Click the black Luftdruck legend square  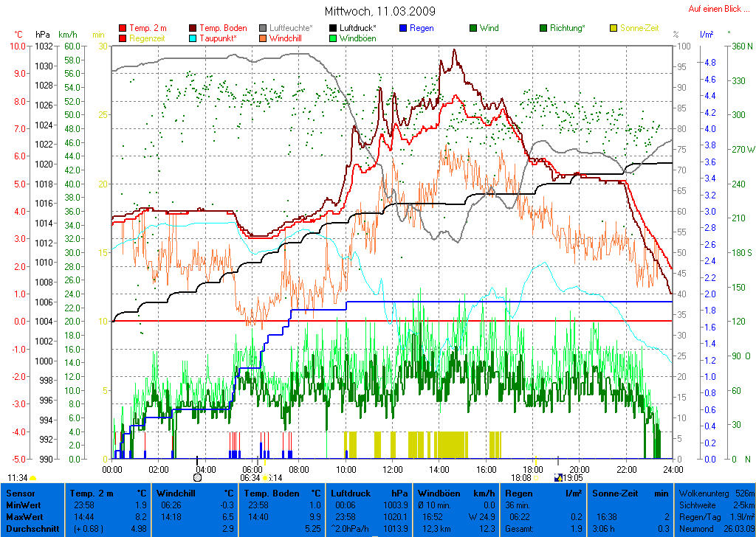tap(333, 28)
